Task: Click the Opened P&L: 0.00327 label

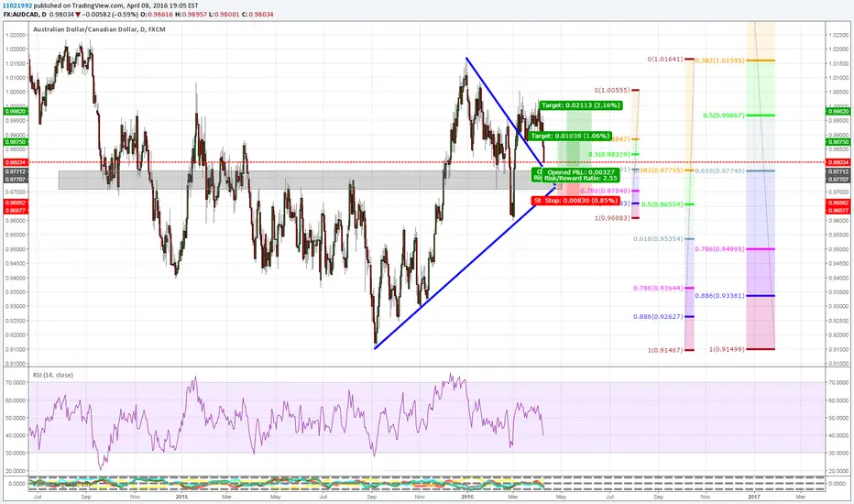Action: (x=581, y=172)
